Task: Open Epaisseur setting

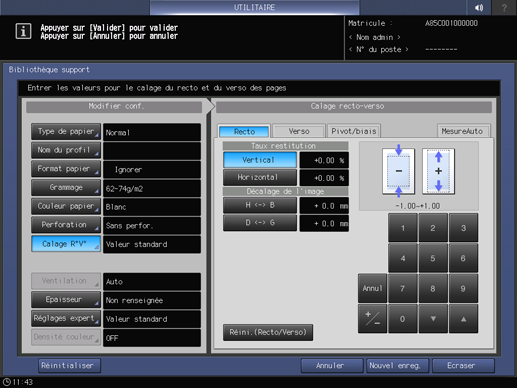Action: click(66, 299)
